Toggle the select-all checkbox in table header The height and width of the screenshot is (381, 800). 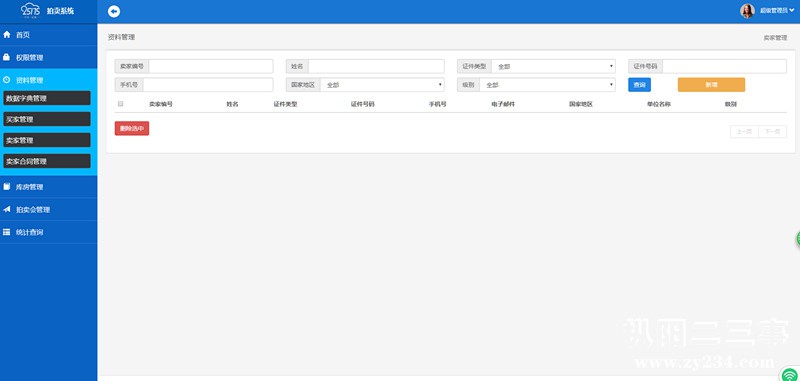tap(120, 104)
